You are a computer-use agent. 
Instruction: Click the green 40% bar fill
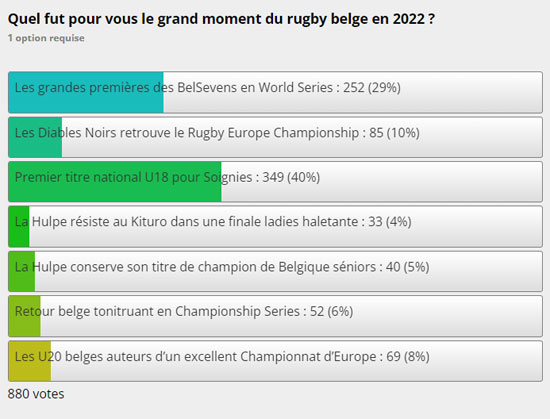click(x=115, y=182)
